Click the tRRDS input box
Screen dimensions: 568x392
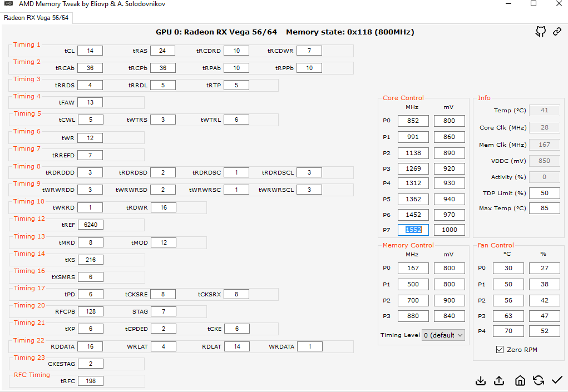[x=90, y=85]
